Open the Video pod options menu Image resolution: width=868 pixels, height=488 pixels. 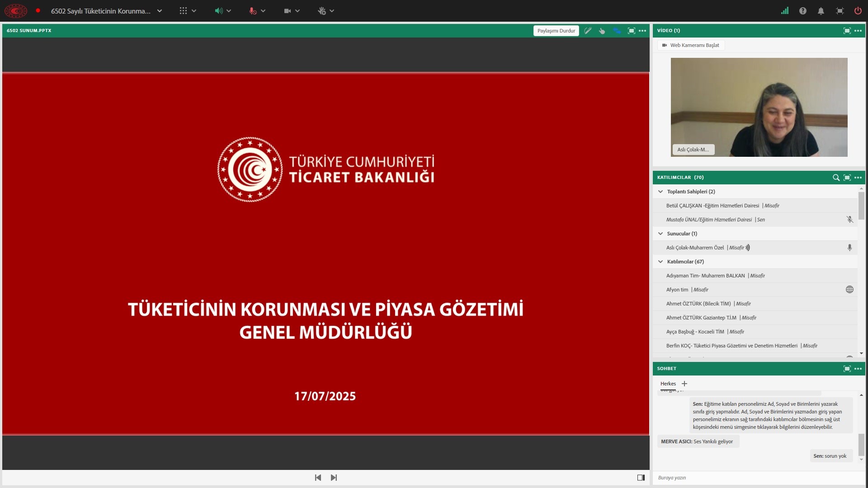[858, 31]
